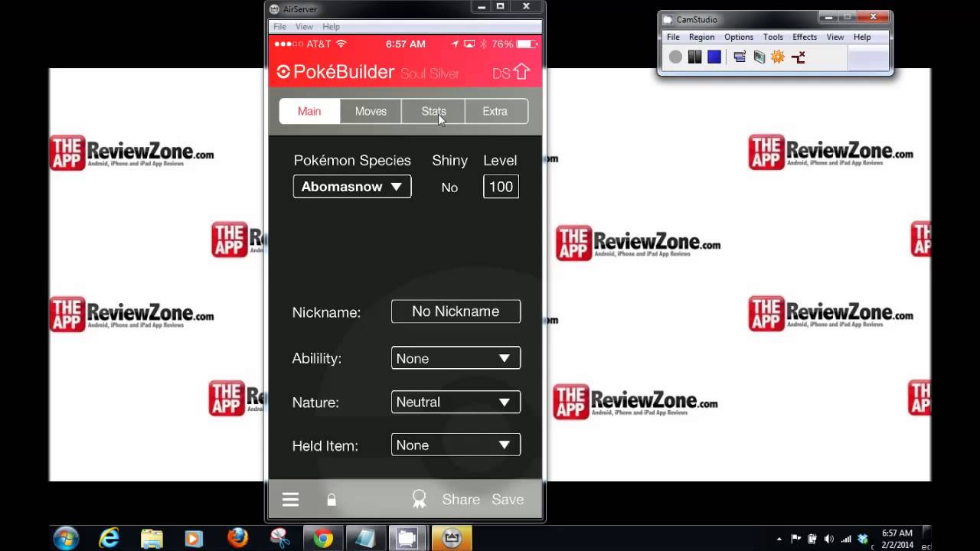Expand the Held Item dropdown
Image resolution: width=980 pixels, height=551 pixels.
point(456,445)
